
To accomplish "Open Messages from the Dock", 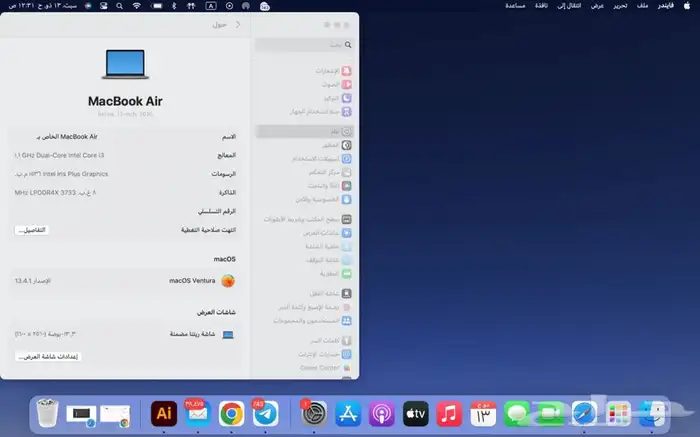I will [x=517, y=413].
